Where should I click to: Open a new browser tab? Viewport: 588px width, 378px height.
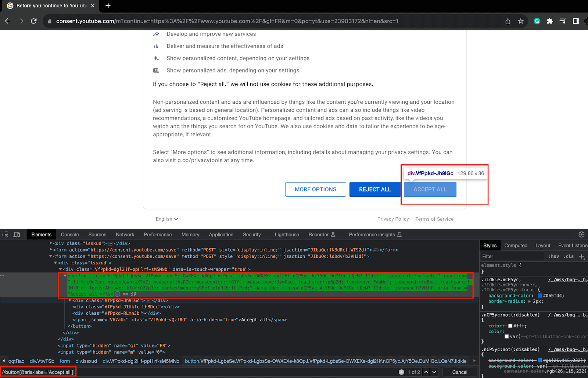pos(108,6)
